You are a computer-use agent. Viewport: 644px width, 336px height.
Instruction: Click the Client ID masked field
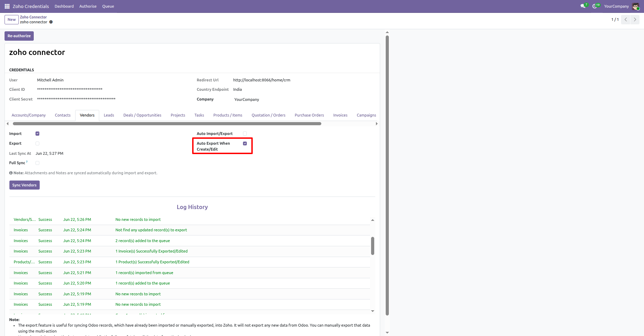(70, 89)
